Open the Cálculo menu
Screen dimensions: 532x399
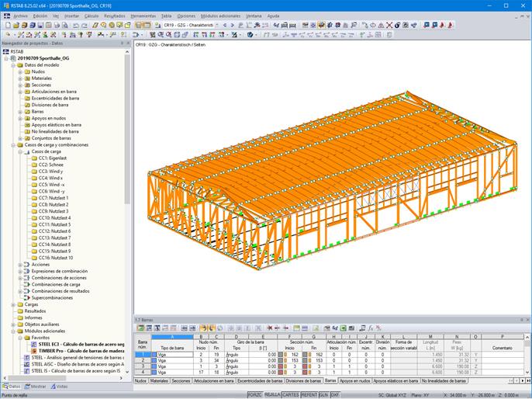pos(92,16)
